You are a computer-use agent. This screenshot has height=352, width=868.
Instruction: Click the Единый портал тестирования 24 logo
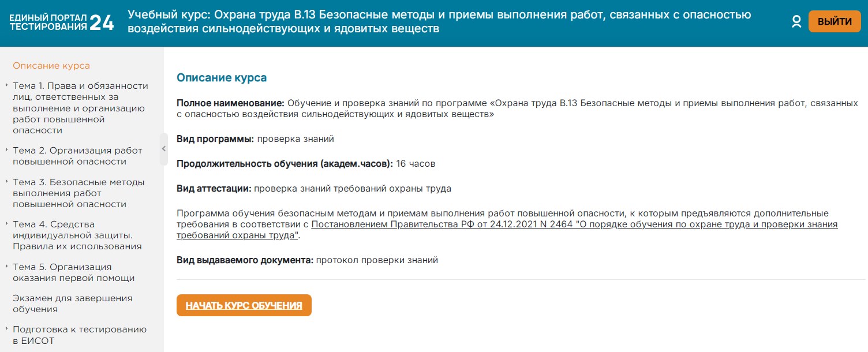(x=62, y=23)
